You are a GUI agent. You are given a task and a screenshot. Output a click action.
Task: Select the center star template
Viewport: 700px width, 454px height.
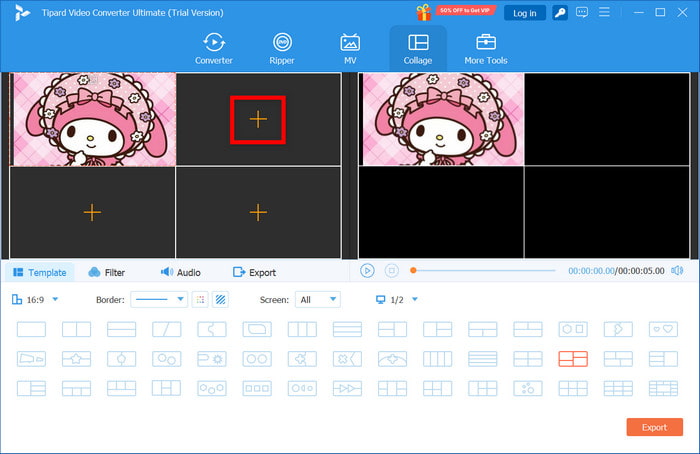[x=76, y=359]
